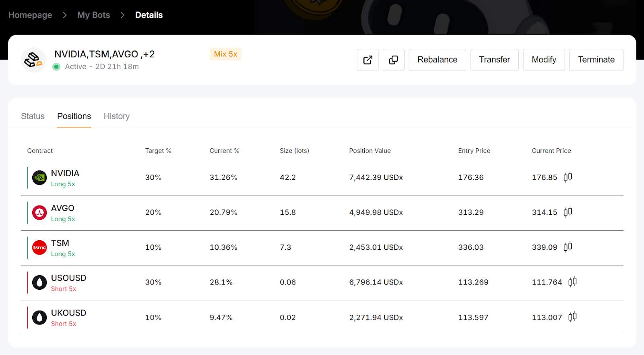
Task: Open TSM candlestick chart icon
Action: (x=568, y=247)
